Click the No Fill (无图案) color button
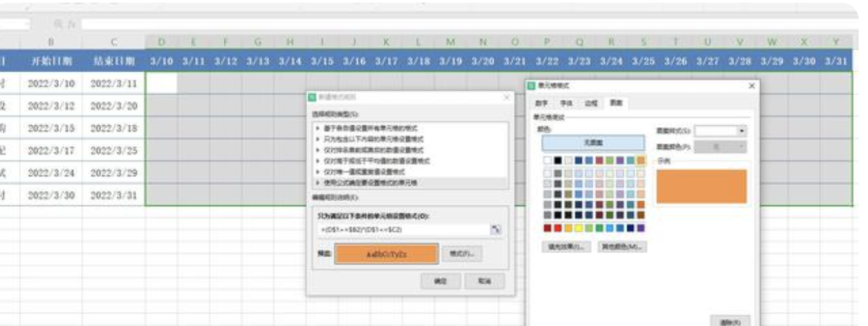This screenshot has width=868, height=326. coord(593,142)
